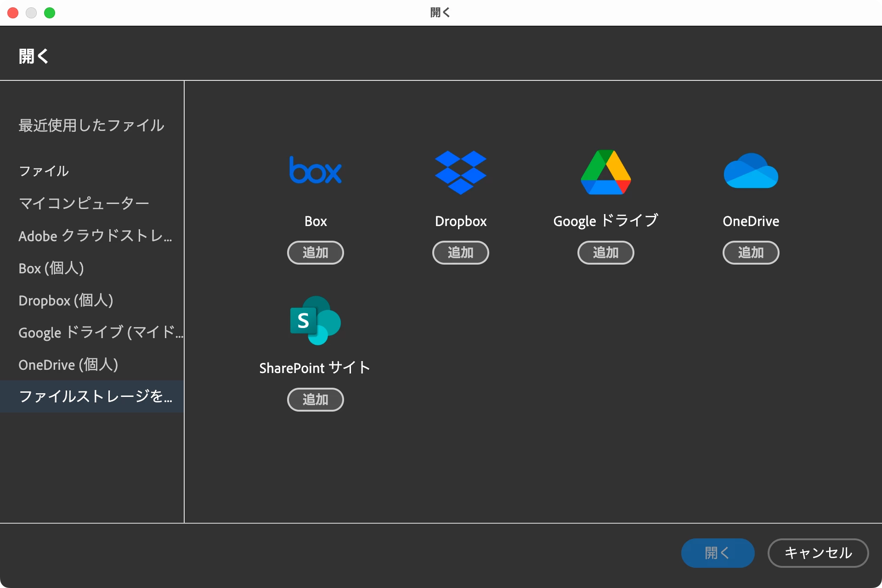Screen dimensions: 882x588
Task: Add Google ドライブ with its 追加 button
Action: (605, 252)
